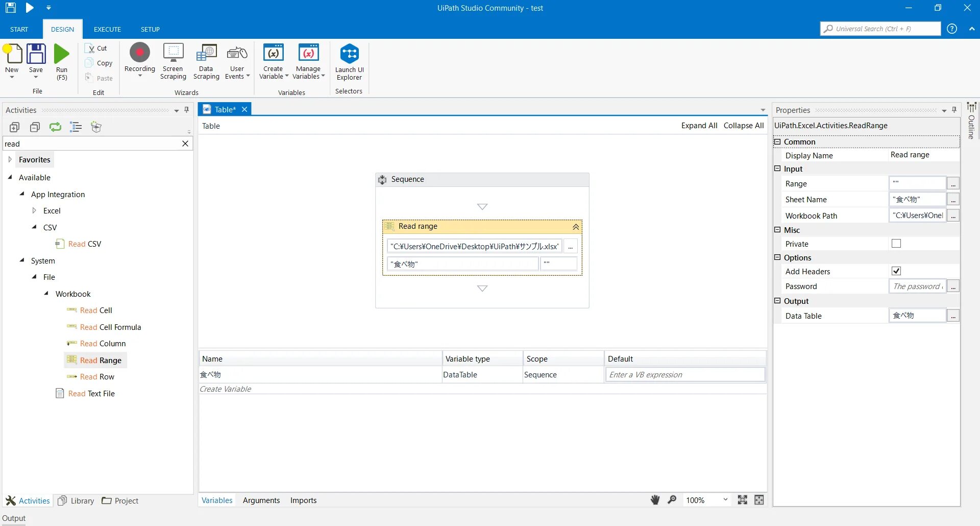Switch to the EXECUTE ribbon tab

point(107,29)
